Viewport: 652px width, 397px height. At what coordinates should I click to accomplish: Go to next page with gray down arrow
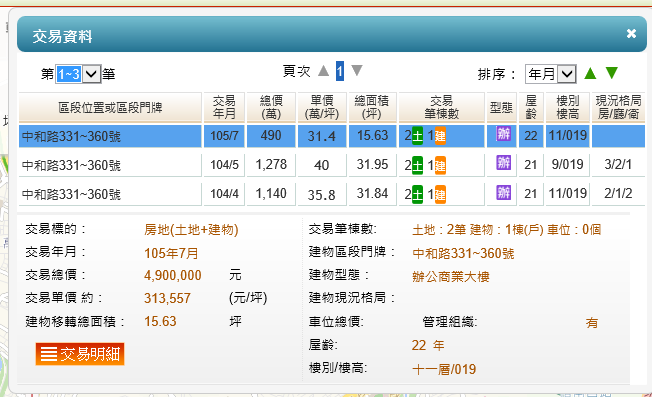pyautogui.click(x=357, y=71)
